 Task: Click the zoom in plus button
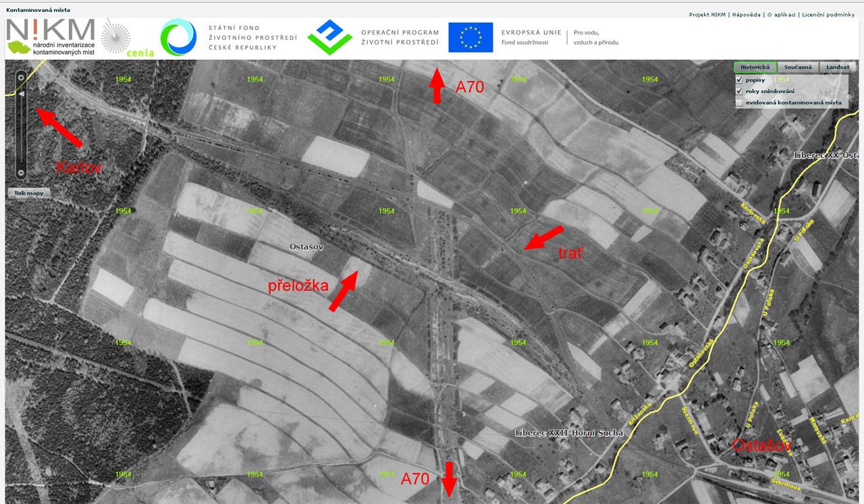21,78
